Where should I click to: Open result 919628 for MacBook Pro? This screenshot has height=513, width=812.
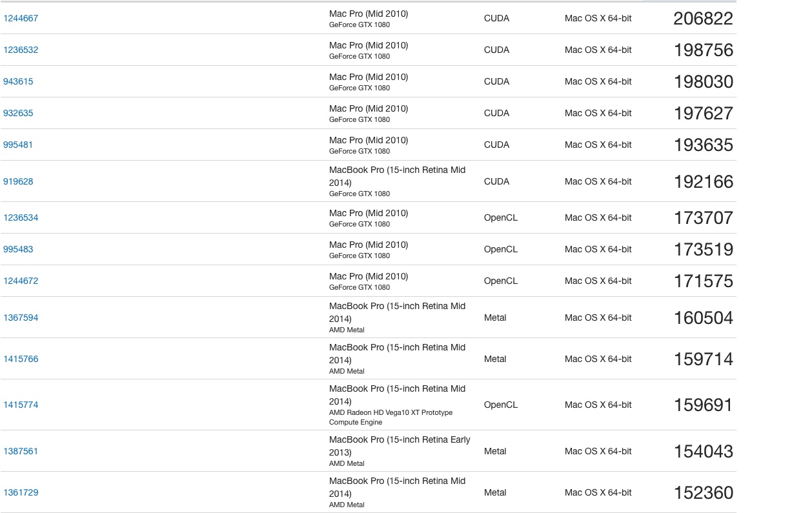pyautogui.click(x=18, y=182)
